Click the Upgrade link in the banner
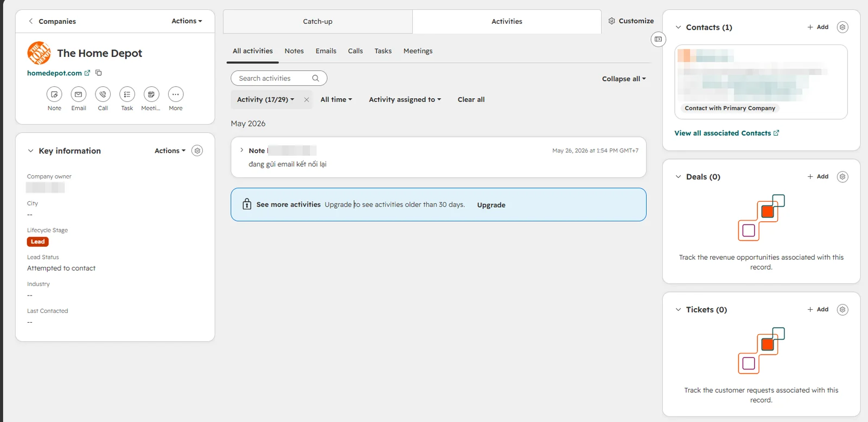The width and height of the screenshot is (868, 422). click(x=491, y=205)
